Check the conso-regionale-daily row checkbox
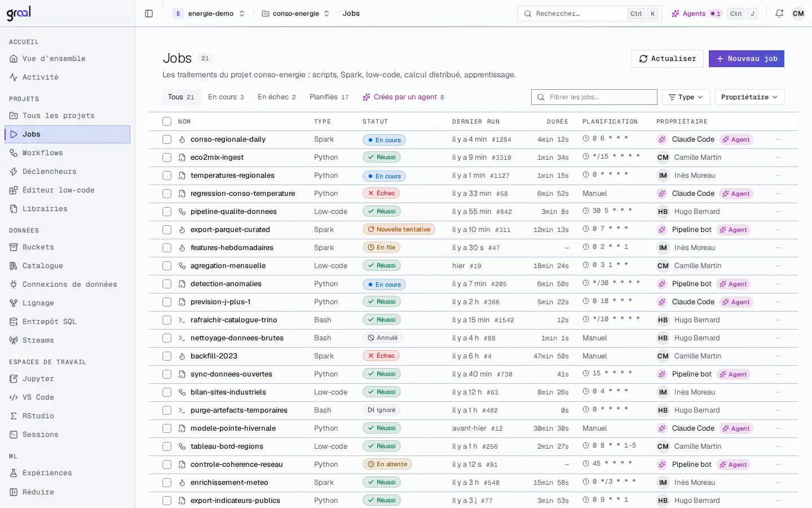Screen dimensions: 812x508 pyautogui.click(x=167, y=139)
